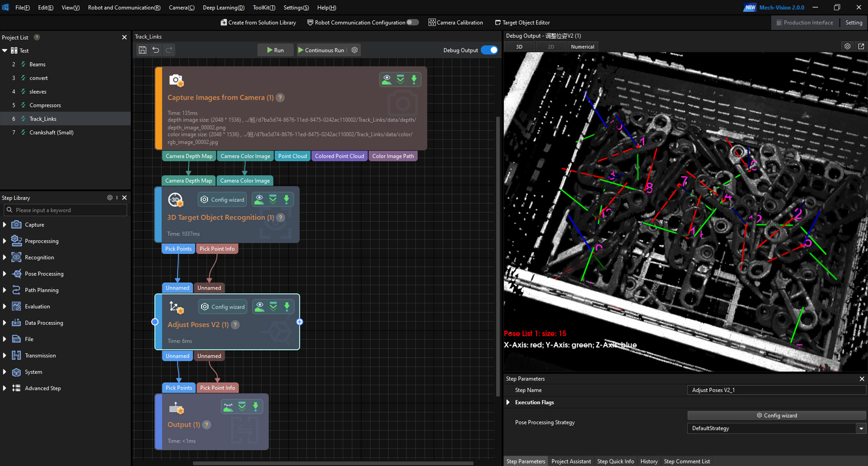Open Config wizard on 3D Target Object Recognition

tap(223, 200)
